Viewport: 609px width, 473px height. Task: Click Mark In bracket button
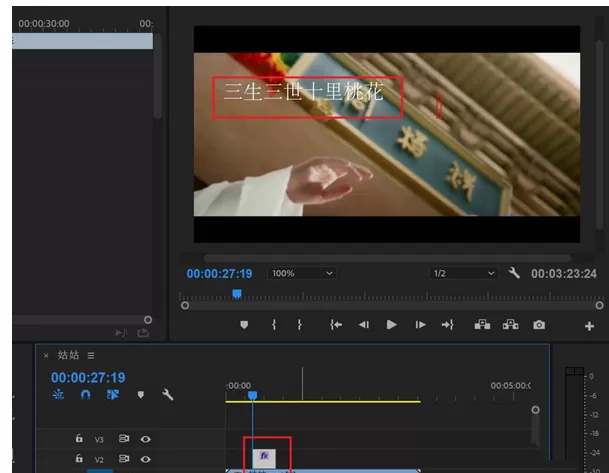(x=274, y=325)
